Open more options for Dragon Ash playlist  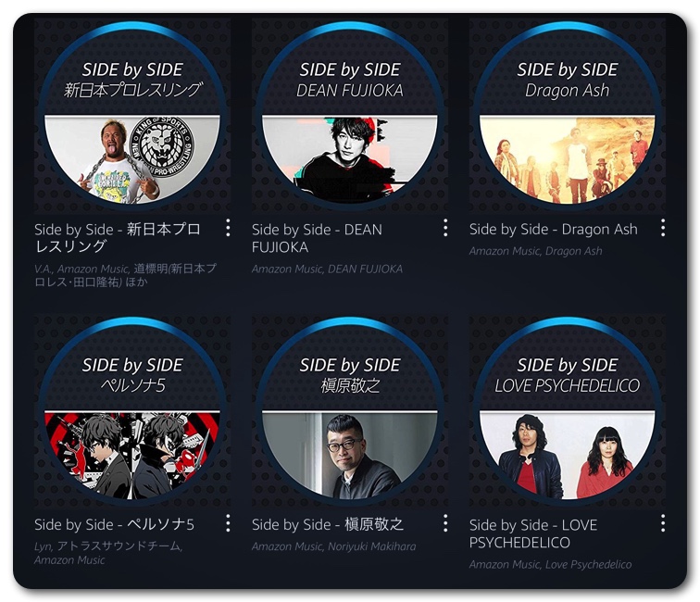(x=663, y=228)
